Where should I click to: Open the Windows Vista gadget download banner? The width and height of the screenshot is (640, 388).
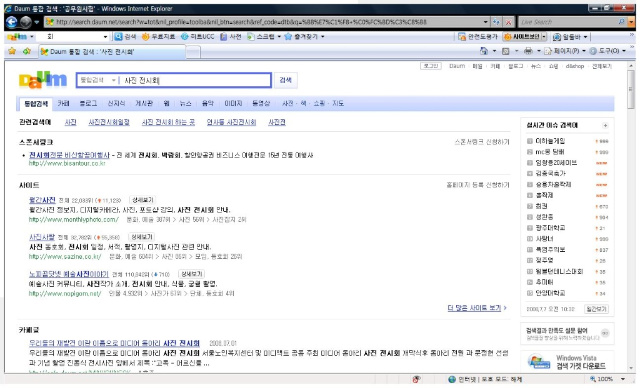(567, 361)
